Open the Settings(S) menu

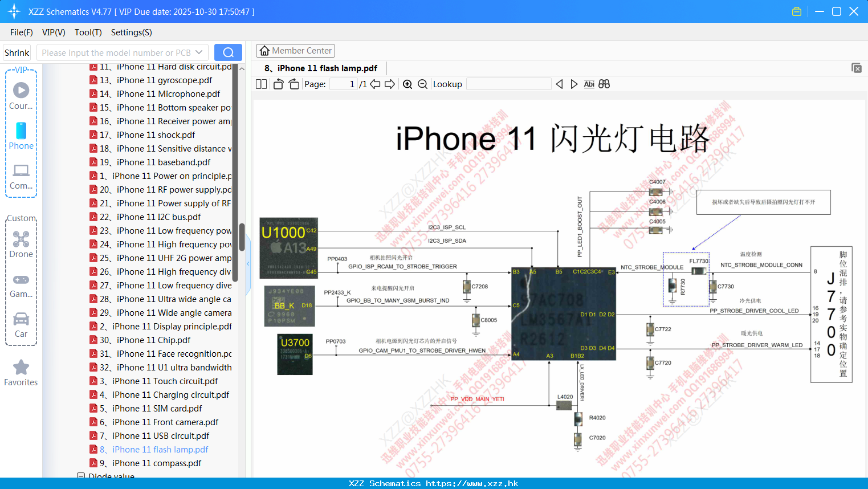[x=132, y=32]
